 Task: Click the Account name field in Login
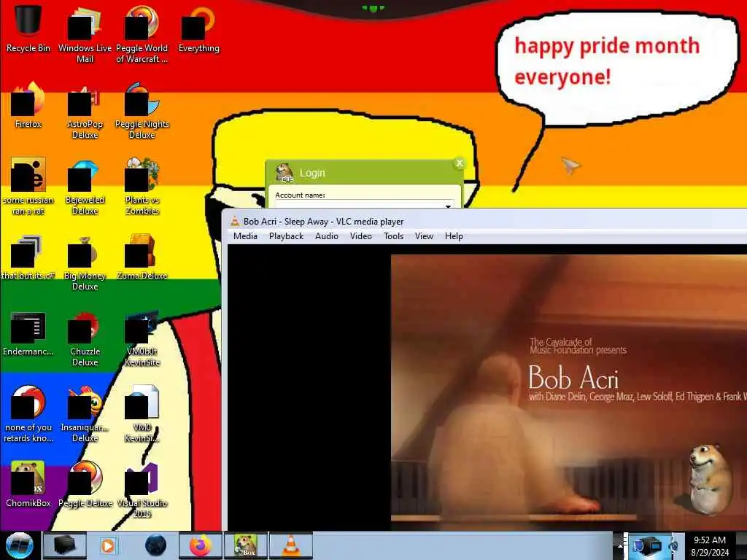coord(365,205)
